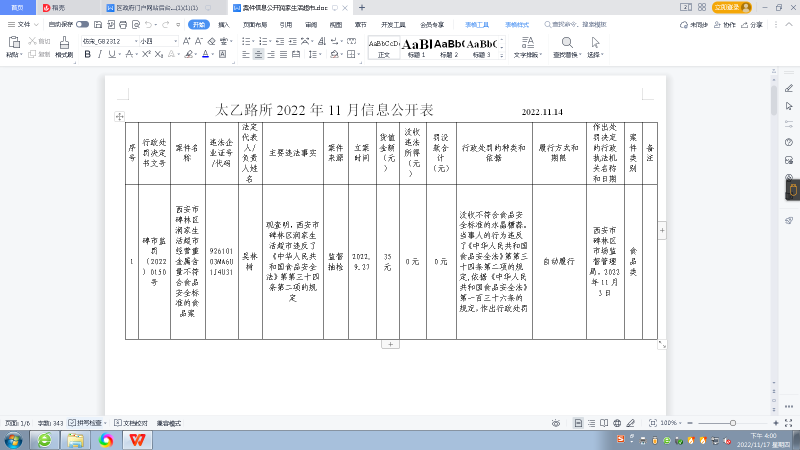Apply italic formatting

pyautogui.click(x=100, y=54)
